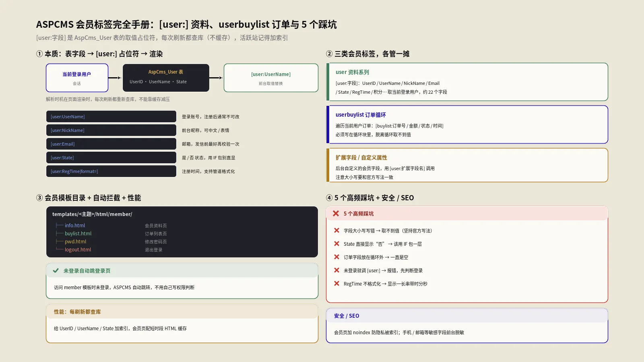Screen dimensions: 644x362
Task: Click the userbuylist 订单循环 card title
Action: [361, 115]
